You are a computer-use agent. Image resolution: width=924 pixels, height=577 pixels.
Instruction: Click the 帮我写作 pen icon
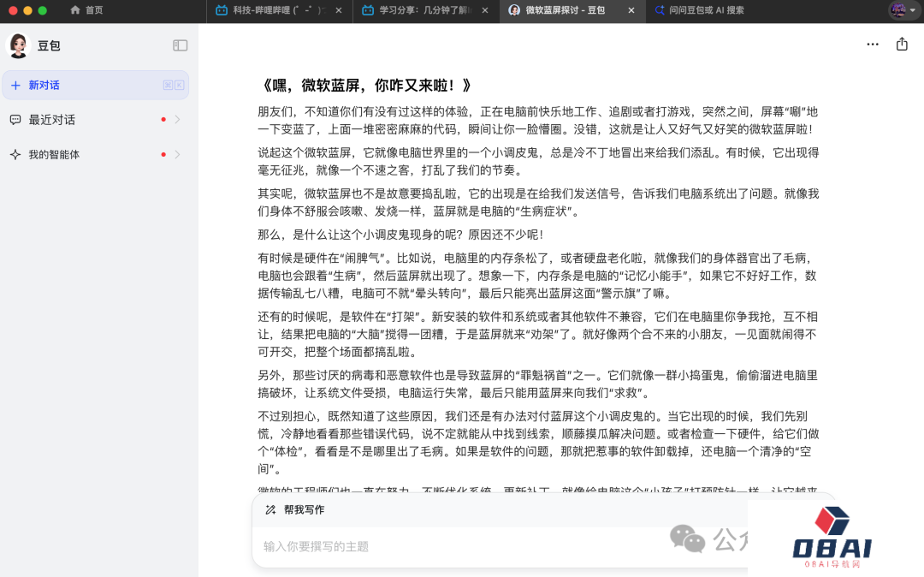pyautogui.click(x=270, y=510)
